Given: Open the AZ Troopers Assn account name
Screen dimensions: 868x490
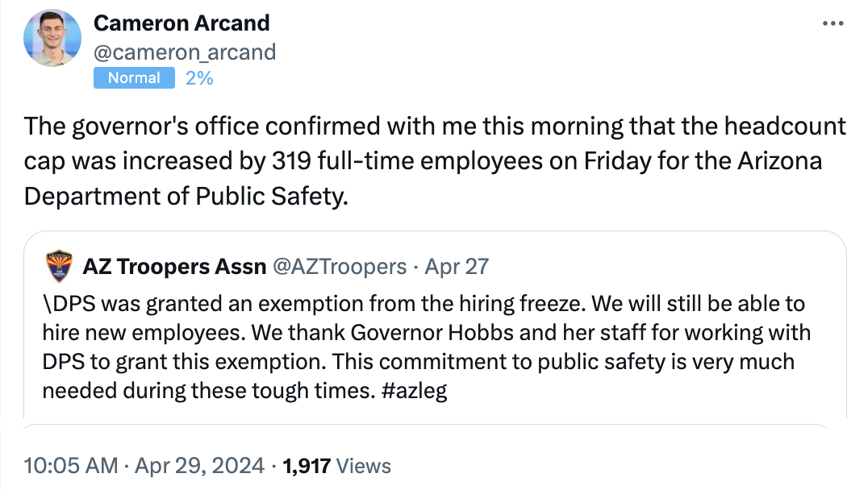Looking at the screenshot, I should pos(174,266).
